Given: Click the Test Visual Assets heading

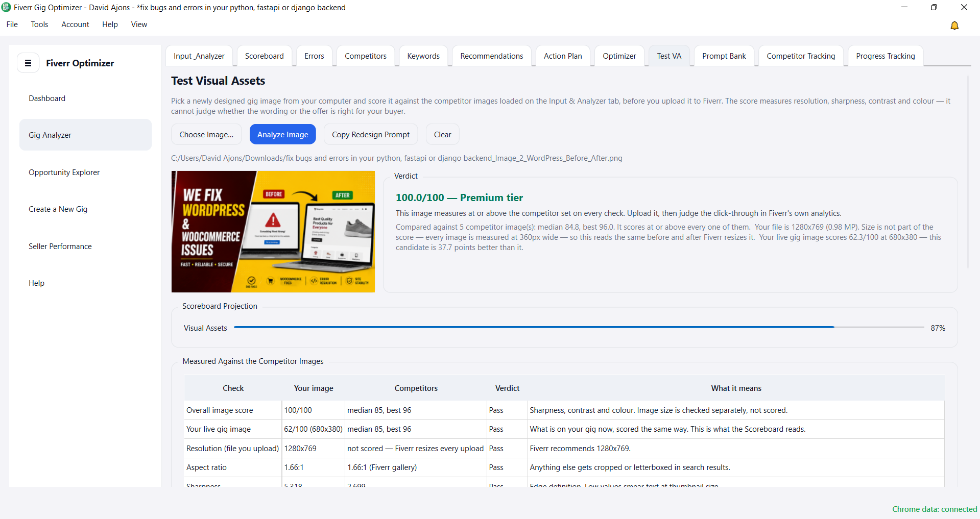Looking at the screenshot, I should coord(218,81).
